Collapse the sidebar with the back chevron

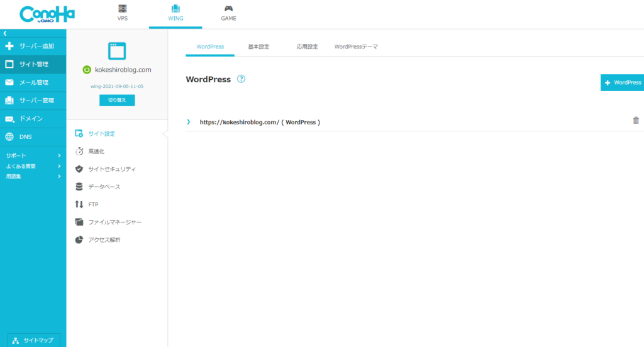click(5, 33)
